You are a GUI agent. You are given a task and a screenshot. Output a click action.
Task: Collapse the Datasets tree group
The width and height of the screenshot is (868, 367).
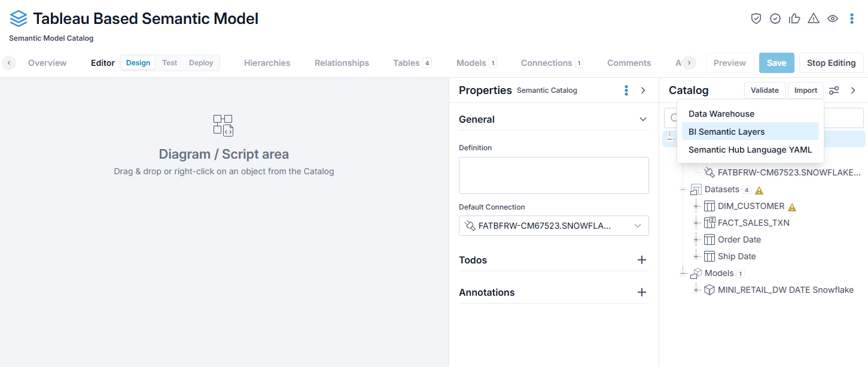683,190
